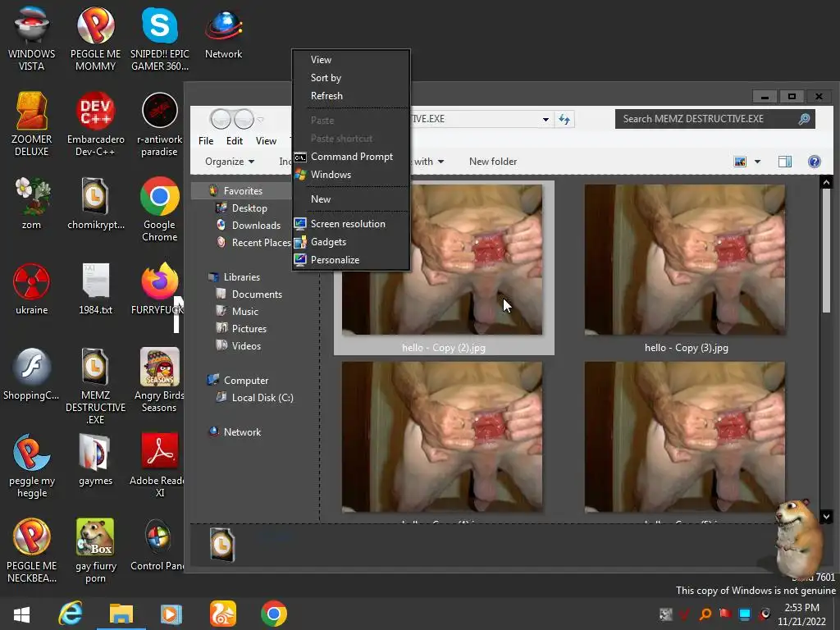
Task: Click the Windows Start button
Action: [x=21, y=614]
